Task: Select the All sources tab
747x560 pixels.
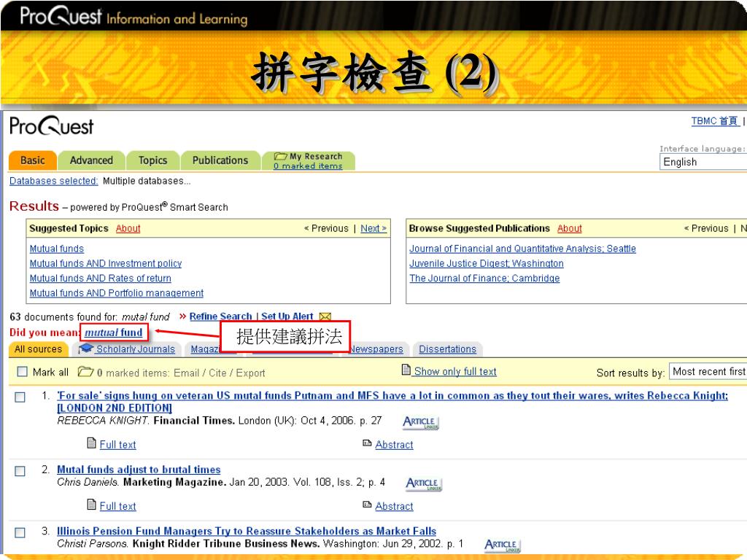Action: point(39,349)
